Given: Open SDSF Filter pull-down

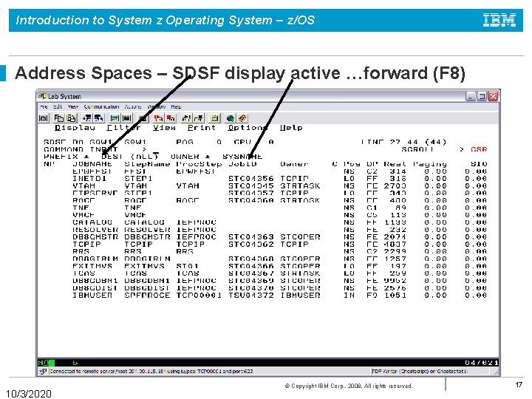Looking at the screenshot, I should 123,128.
